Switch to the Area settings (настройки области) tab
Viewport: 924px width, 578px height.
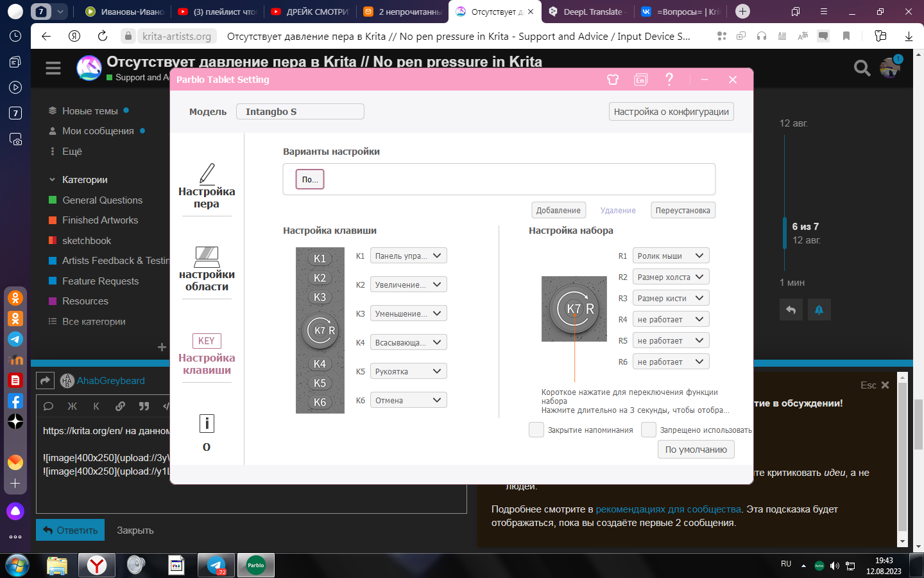point(207,269)
